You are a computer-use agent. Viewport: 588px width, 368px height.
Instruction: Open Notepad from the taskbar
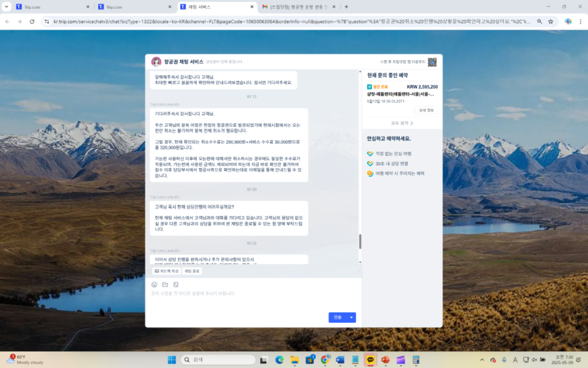[x=355, y=360]
